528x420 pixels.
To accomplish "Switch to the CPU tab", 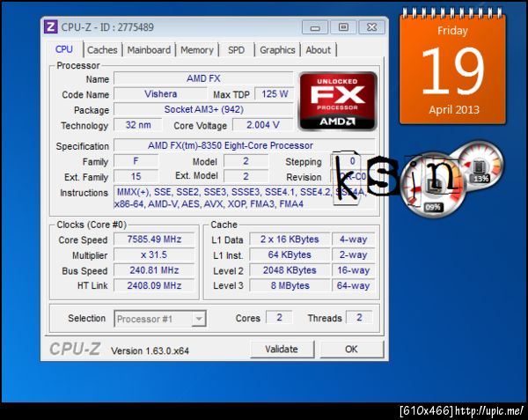I will [64, 49].
